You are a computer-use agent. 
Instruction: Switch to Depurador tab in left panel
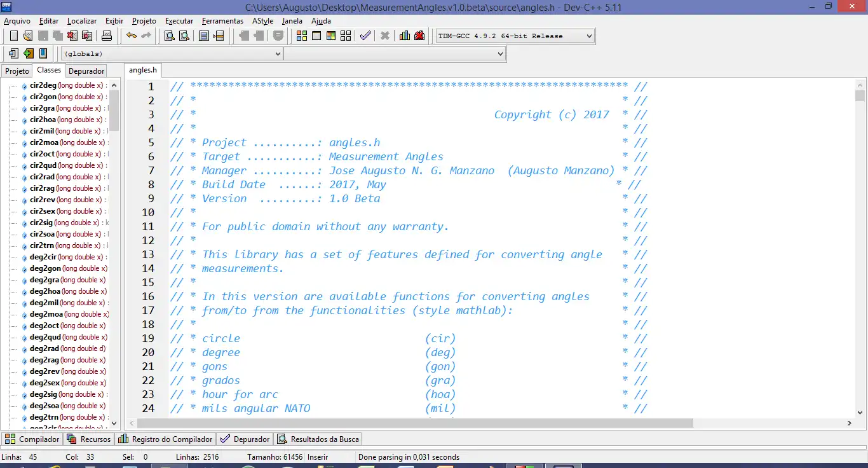coord(86,71)
